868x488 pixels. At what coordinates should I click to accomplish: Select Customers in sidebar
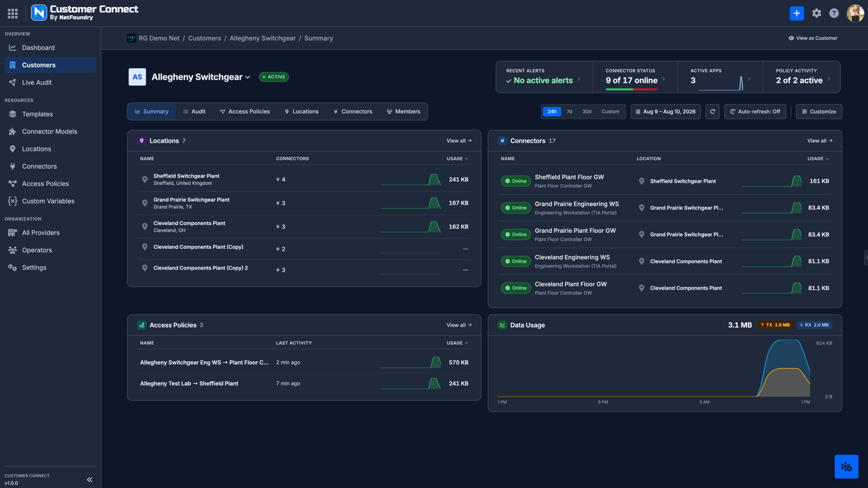point(50,65)
